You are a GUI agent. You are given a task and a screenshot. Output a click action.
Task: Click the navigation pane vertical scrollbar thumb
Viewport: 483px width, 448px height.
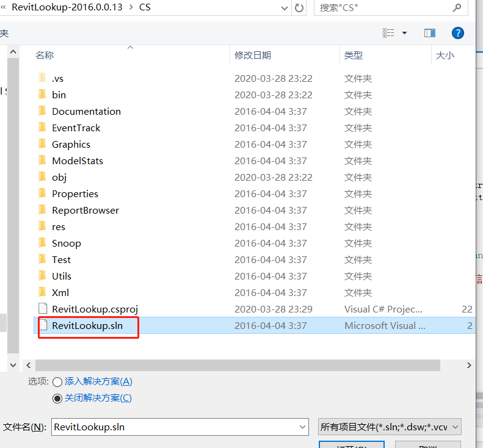point(13,206)
